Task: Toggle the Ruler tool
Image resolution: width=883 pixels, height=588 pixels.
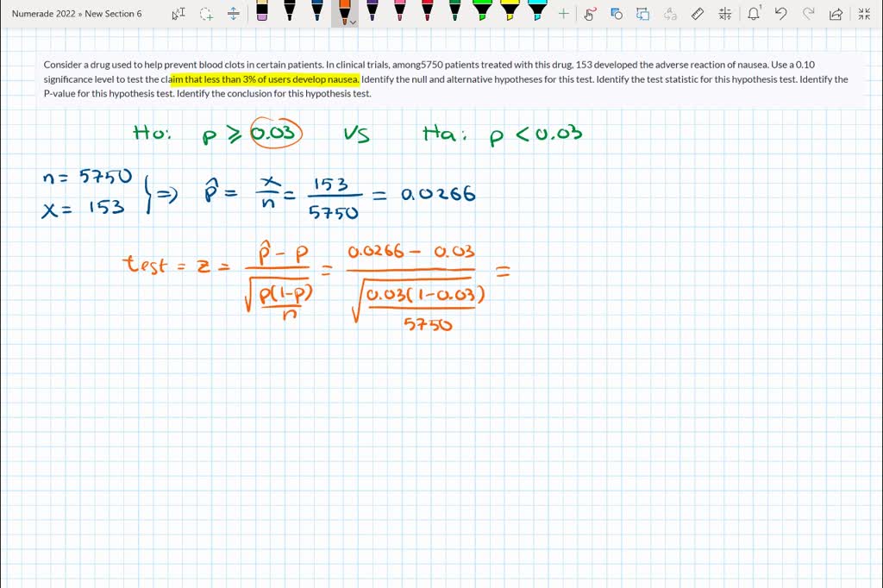Action: tap(698, 14)
